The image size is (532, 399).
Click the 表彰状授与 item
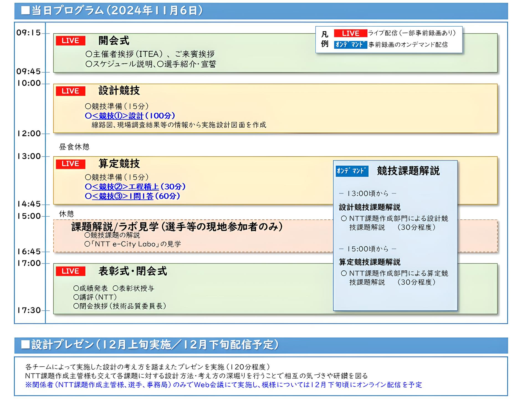pyautogui.click(x=134, y=288)
